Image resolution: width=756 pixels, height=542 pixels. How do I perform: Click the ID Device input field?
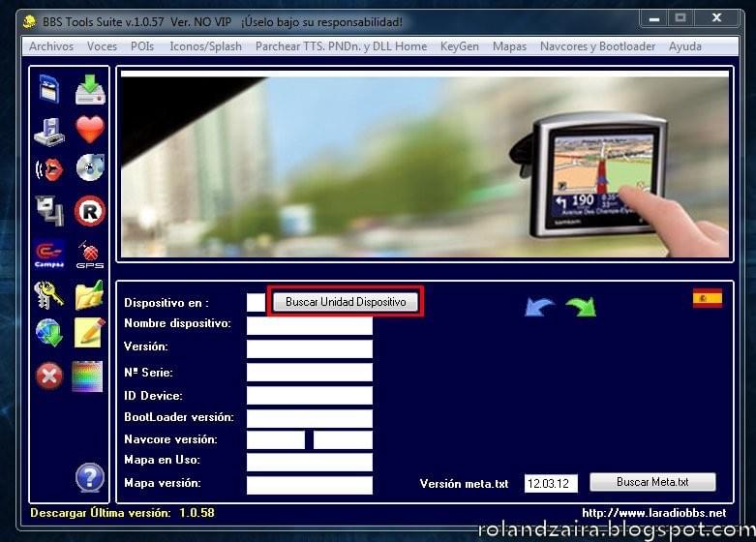310,396
